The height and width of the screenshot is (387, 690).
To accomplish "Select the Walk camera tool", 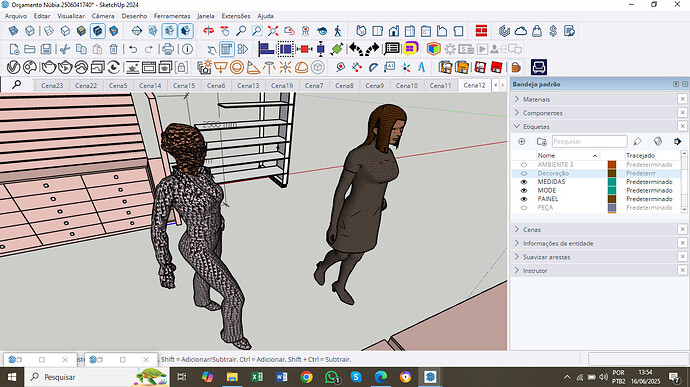I will 338,31.
